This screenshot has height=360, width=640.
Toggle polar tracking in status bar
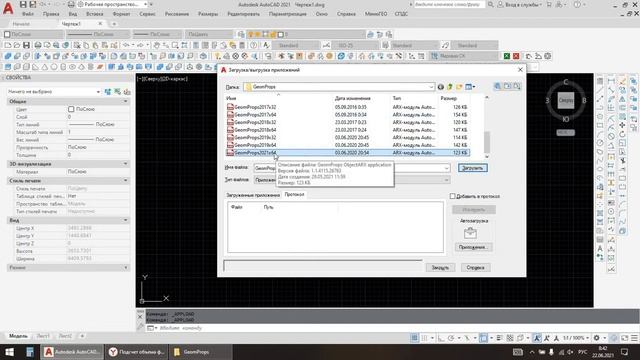point(451,338)
